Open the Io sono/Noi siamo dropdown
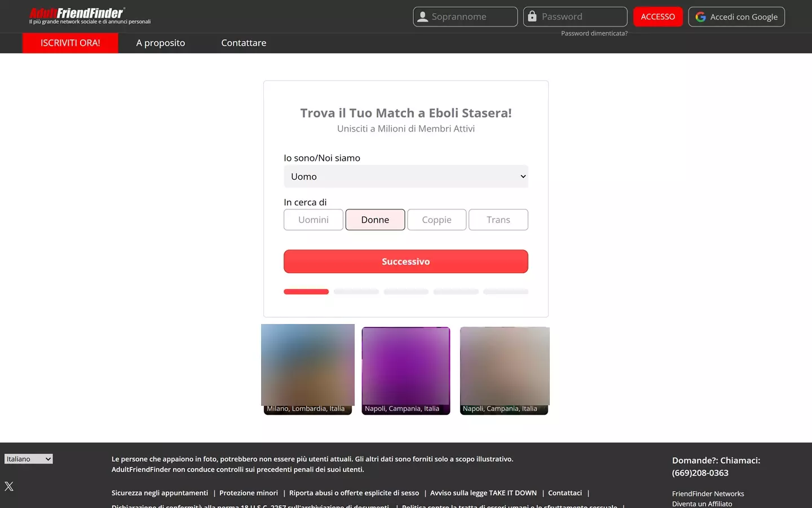 pos(406,176)
